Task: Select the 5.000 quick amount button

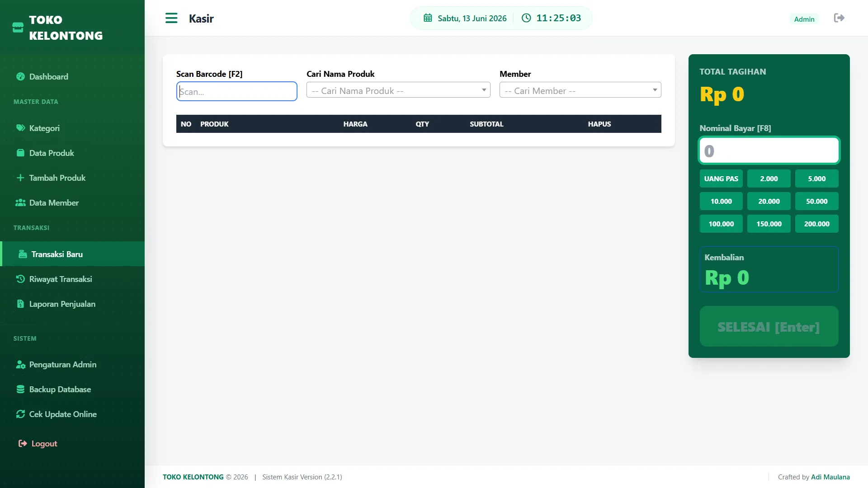Action: [x=817, y=178]
